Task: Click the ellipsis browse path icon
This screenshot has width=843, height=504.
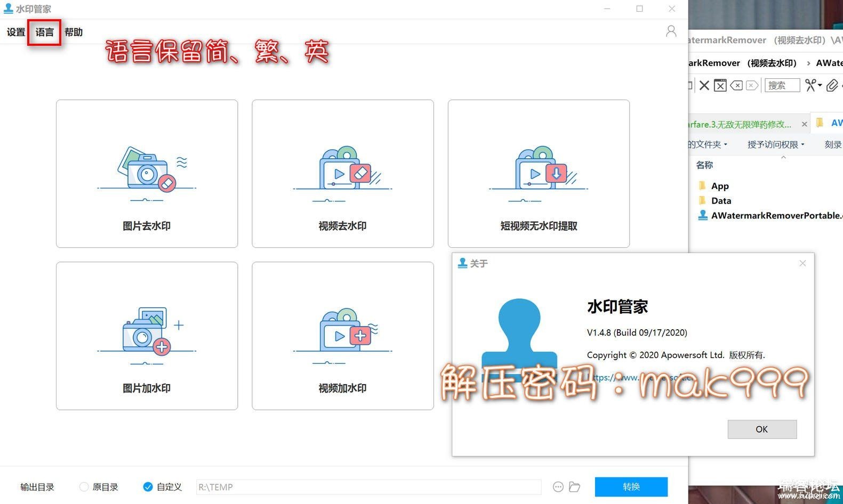Action: 558,487
